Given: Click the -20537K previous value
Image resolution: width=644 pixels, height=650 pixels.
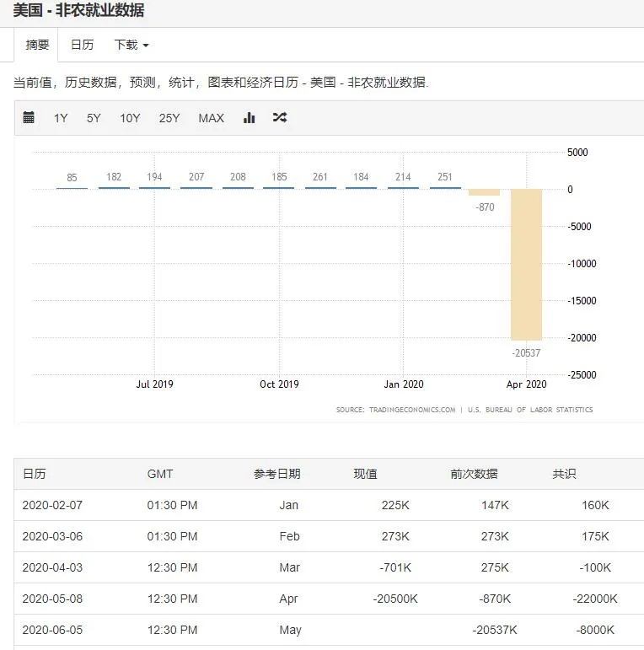Looking at the screenshot, I should 495,630.
